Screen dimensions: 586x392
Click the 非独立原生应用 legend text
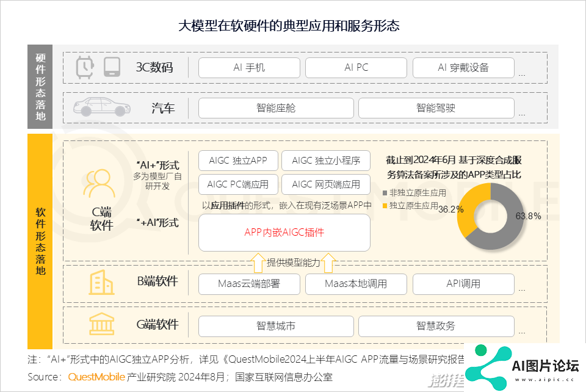point(418,193)
